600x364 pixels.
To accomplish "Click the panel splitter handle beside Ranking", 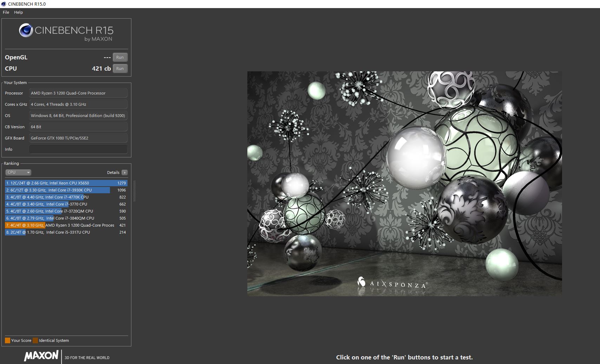I will pos(134,191).
